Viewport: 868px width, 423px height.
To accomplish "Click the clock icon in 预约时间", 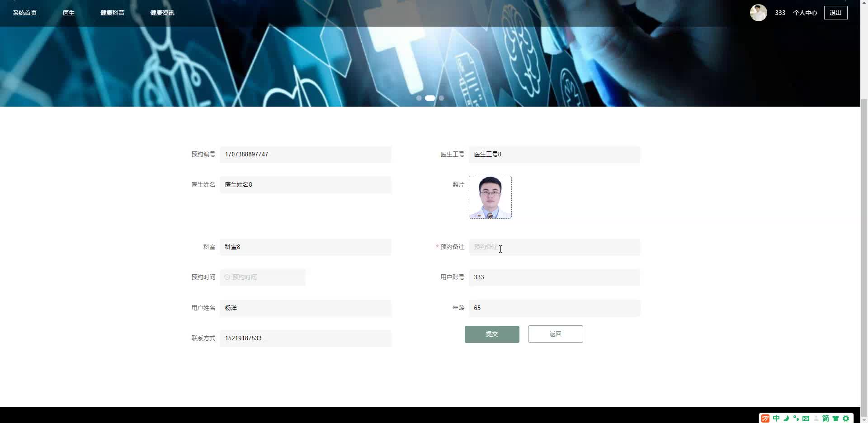I will (x=227, y=277).
